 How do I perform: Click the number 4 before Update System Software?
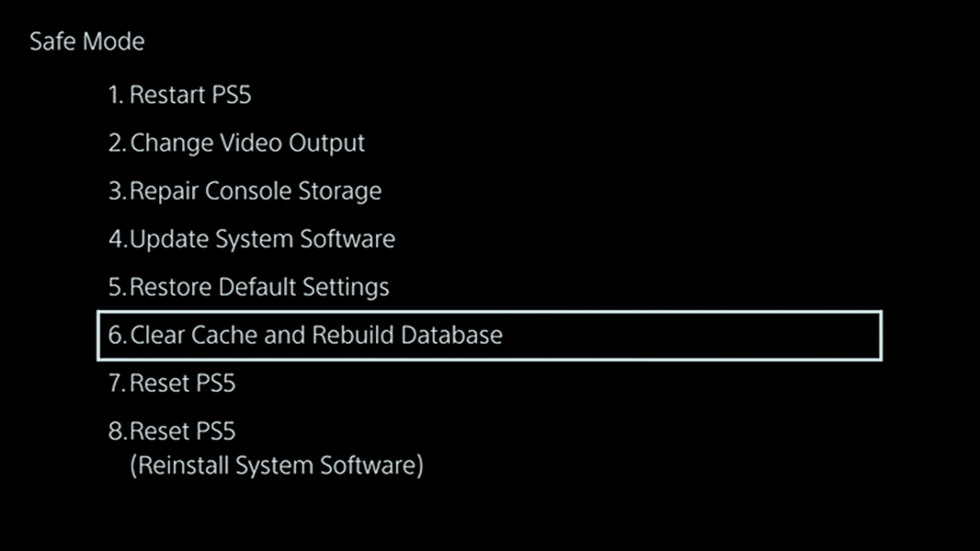pos(116,239)
